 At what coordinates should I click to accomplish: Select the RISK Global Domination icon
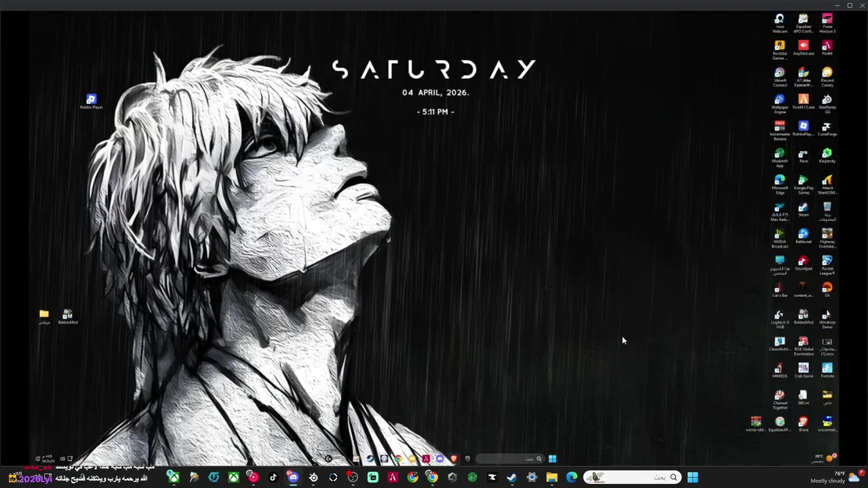pyautogui.click(x=804, y=346)
